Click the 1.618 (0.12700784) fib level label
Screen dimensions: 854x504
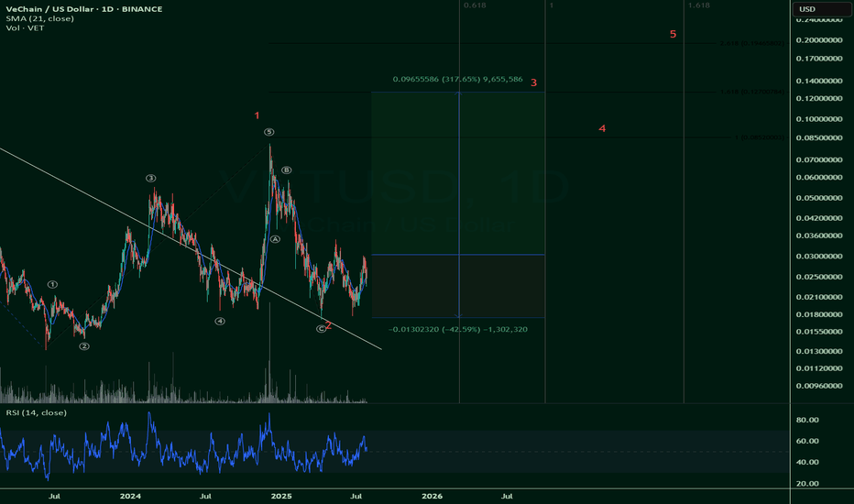pyautogui.click(x=752, y=92)
